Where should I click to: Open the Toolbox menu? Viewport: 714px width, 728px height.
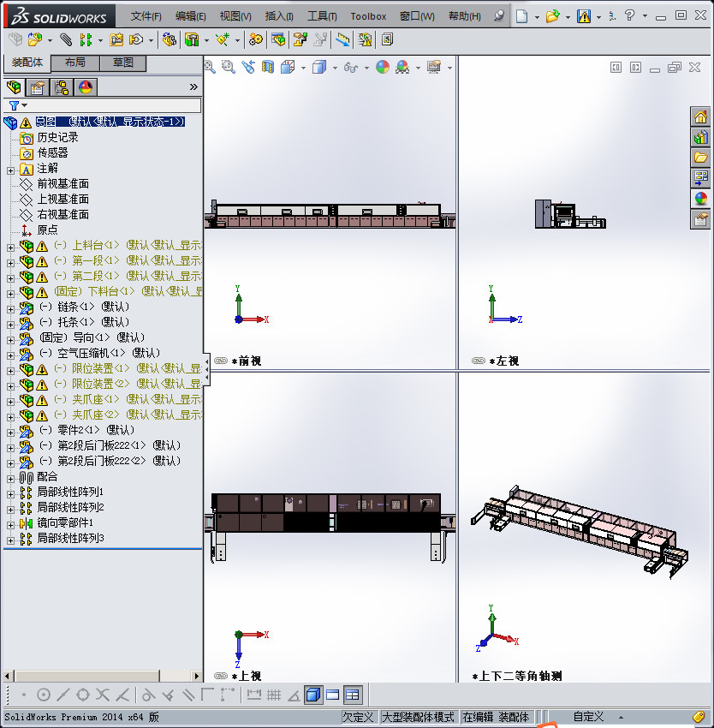click(368, 16)
